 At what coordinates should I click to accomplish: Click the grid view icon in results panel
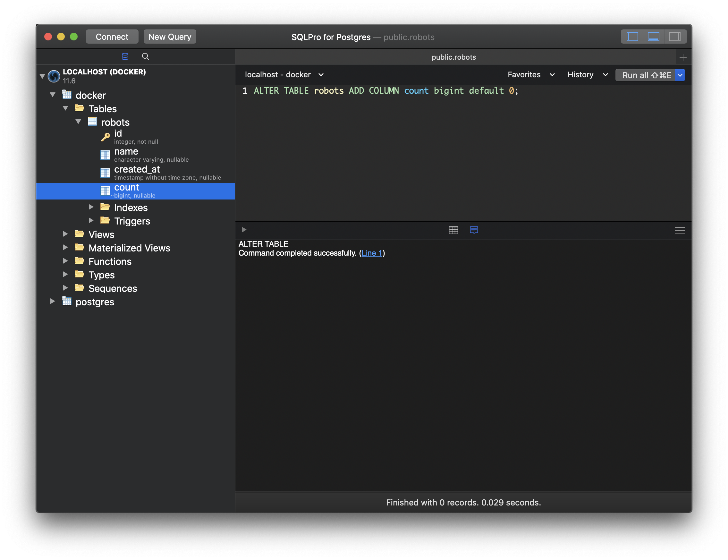(453, 230)
